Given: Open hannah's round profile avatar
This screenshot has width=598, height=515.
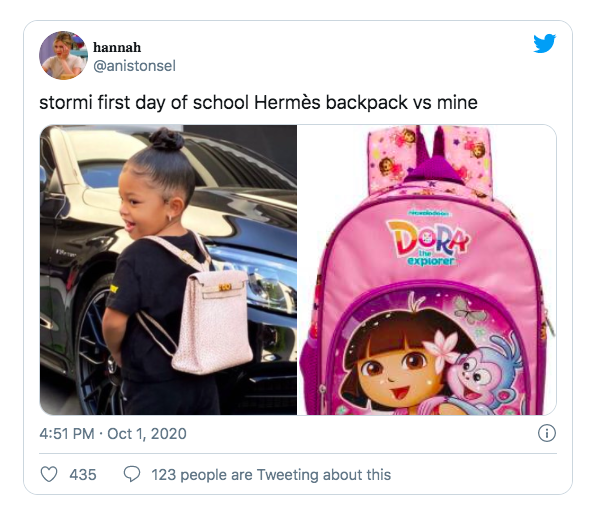Looking at the screenshot, I should pyautogui.click(x=63, y=55).
